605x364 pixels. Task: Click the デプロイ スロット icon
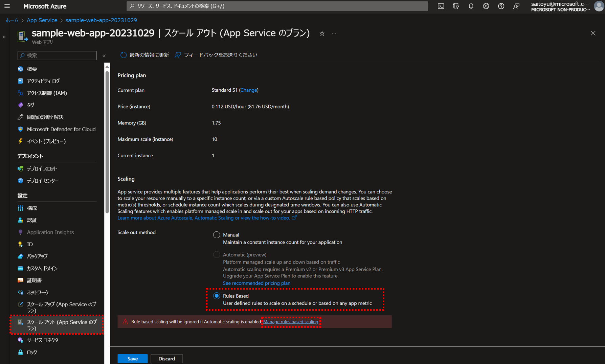pos(21,168)
